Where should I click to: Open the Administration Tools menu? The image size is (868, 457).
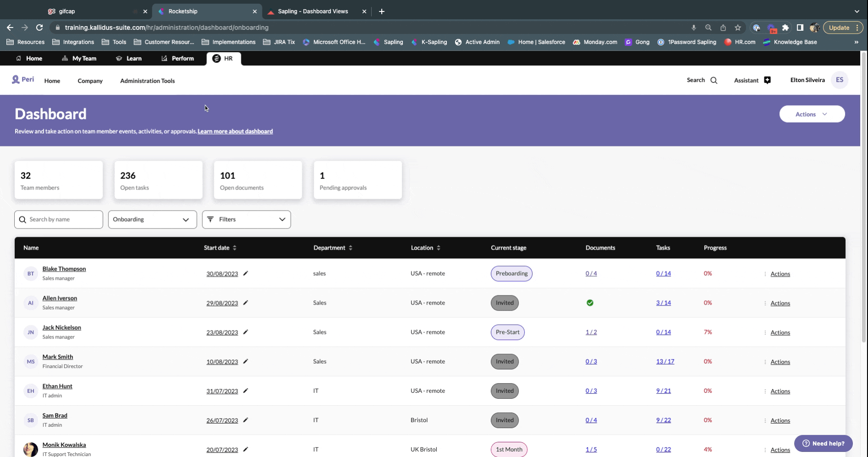[x=147, y=81]
